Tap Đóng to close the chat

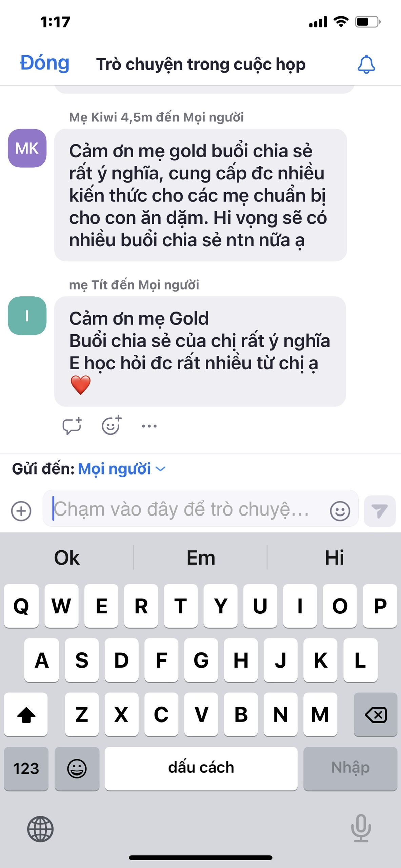(x=44, y=63)
